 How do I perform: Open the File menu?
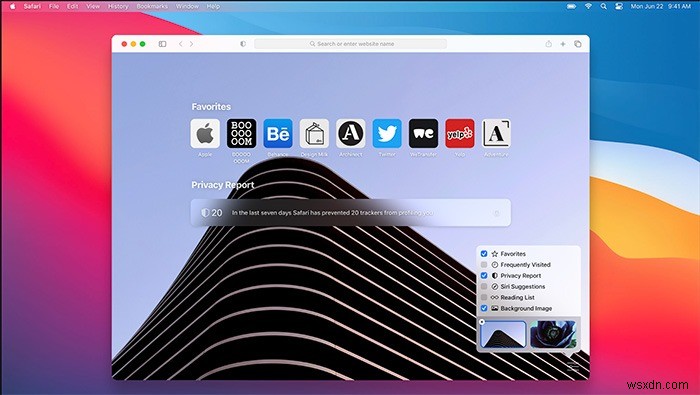click(54, 6)
